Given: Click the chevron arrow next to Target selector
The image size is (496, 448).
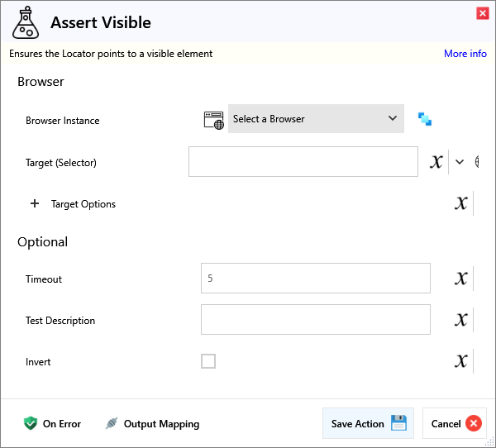Looking at the screenshot, I should [x=460, y=162].
